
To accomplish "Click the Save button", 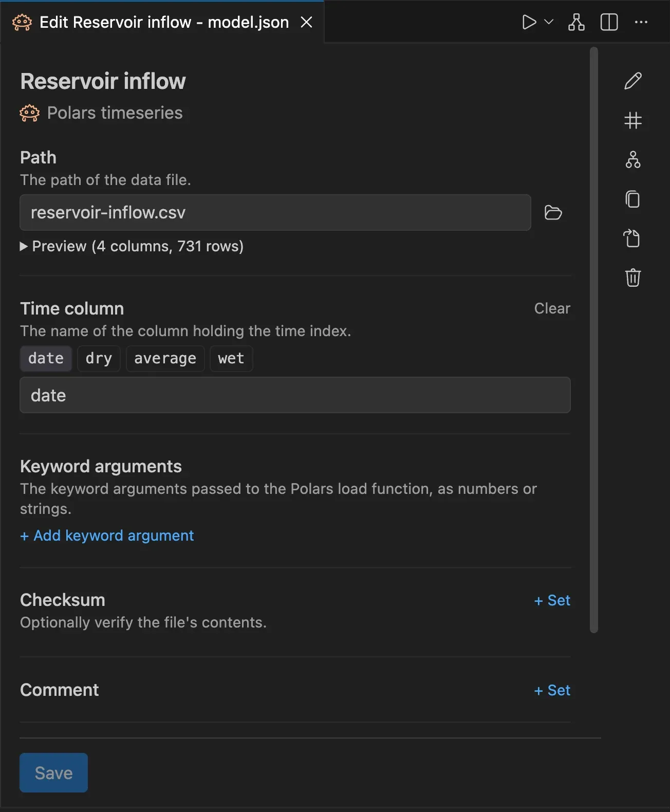I will coord(53,773).
